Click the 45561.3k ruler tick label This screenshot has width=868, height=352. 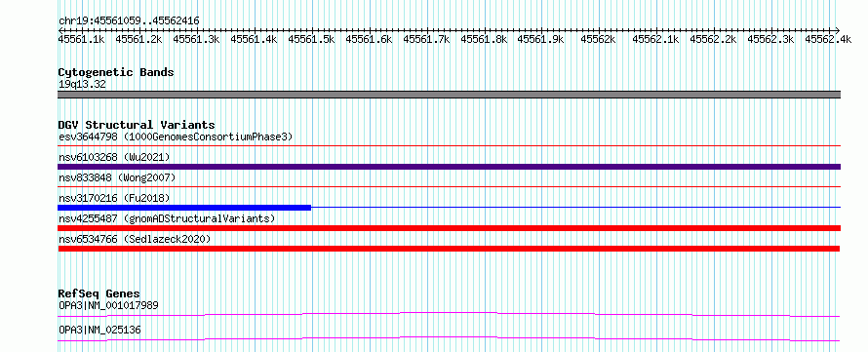click(196, 39)
